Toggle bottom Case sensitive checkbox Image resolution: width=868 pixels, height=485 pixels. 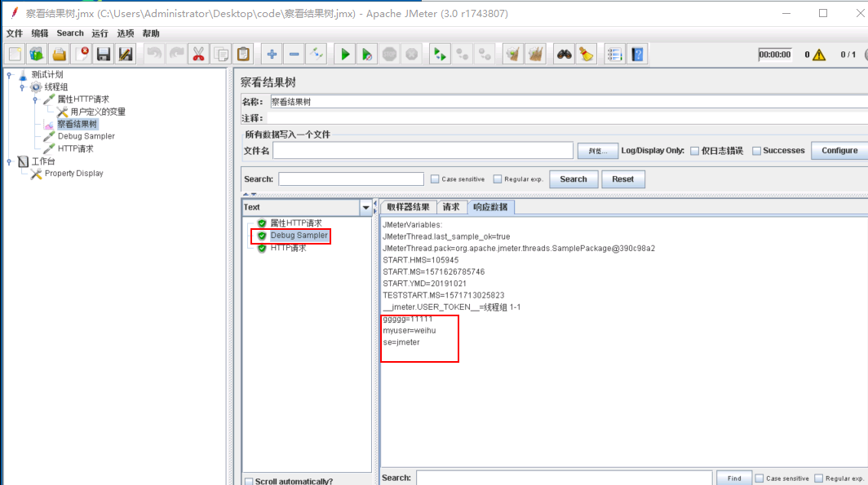pos(759,478)
